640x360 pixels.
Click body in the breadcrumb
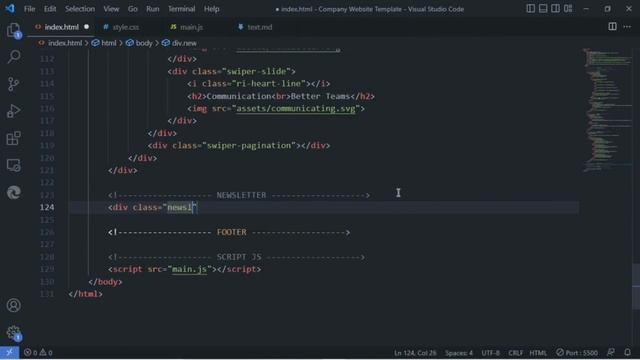point(144,43)
